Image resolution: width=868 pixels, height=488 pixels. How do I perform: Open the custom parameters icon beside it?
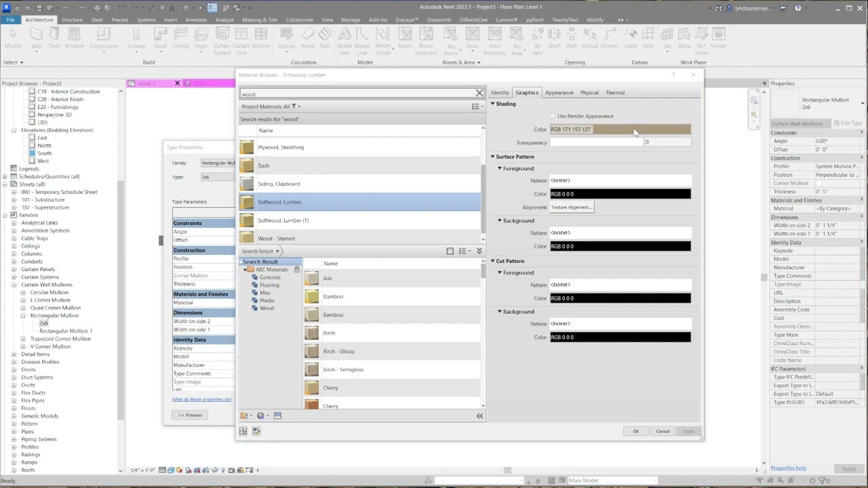point(256,431)
